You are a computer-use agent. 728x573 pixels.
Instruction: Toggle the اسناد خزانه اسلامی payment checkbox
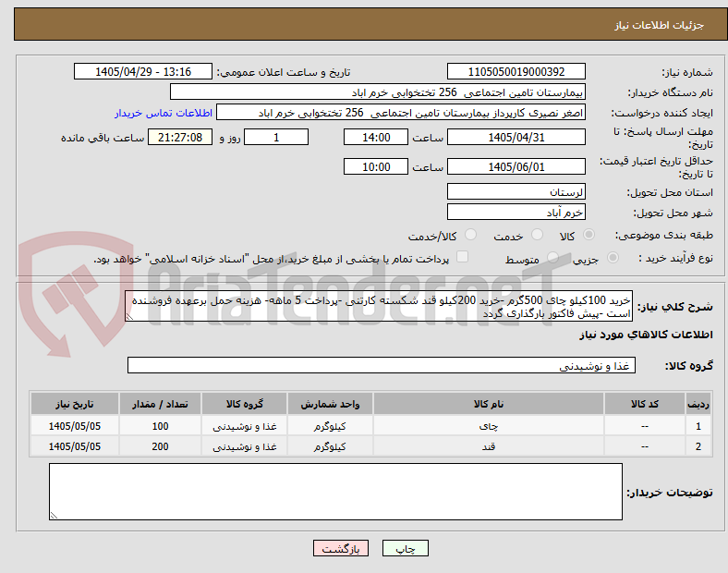pos(463,257)
